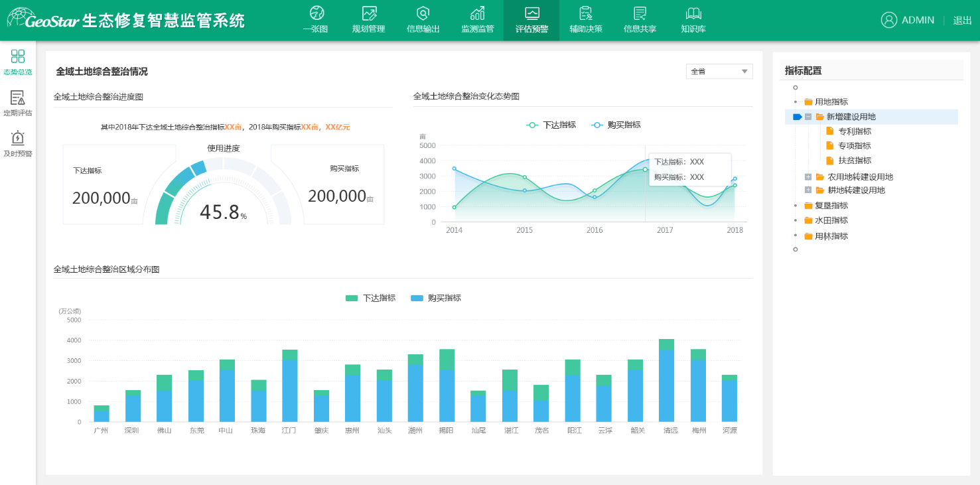The height and width of the screenshot is (485, 980).
Task: Click the 江门 bar in the regional chart
Action: 290,386
